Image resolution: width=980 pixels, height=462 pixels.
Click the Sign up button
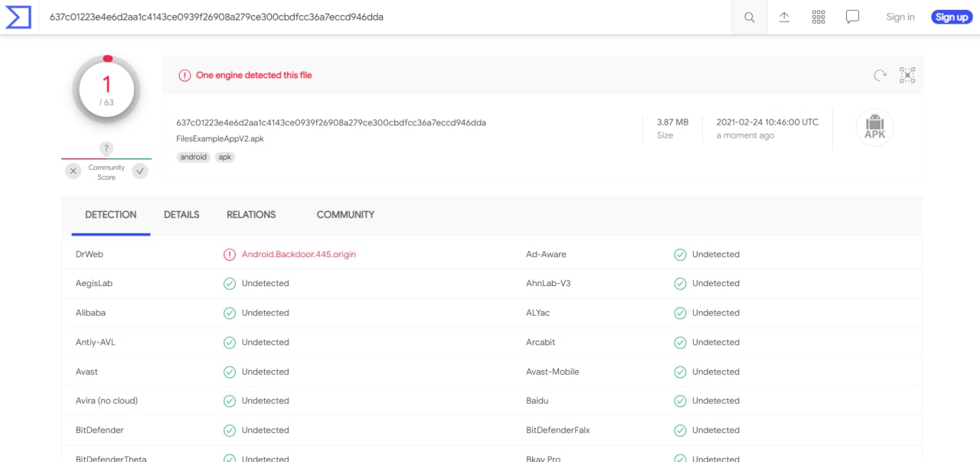952,17
